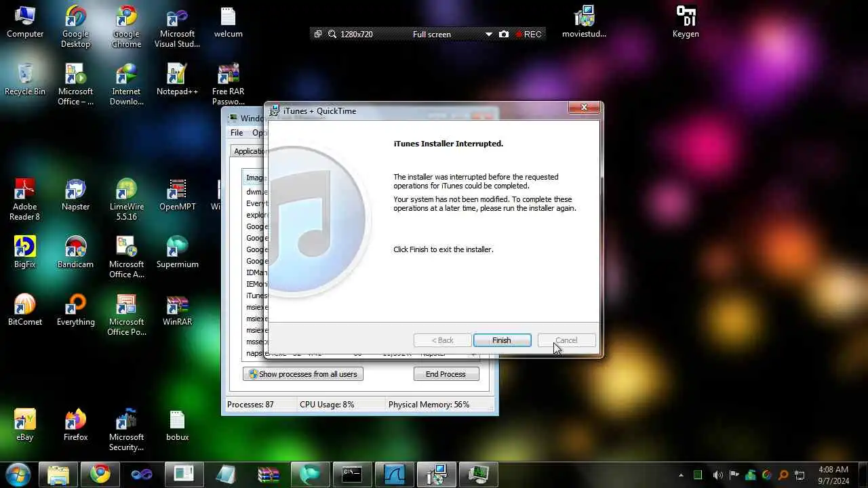Open the Microsoft Office PowerPoint shortcut
Viewport: 868px width, 488px height.
(x=126, y=314)
